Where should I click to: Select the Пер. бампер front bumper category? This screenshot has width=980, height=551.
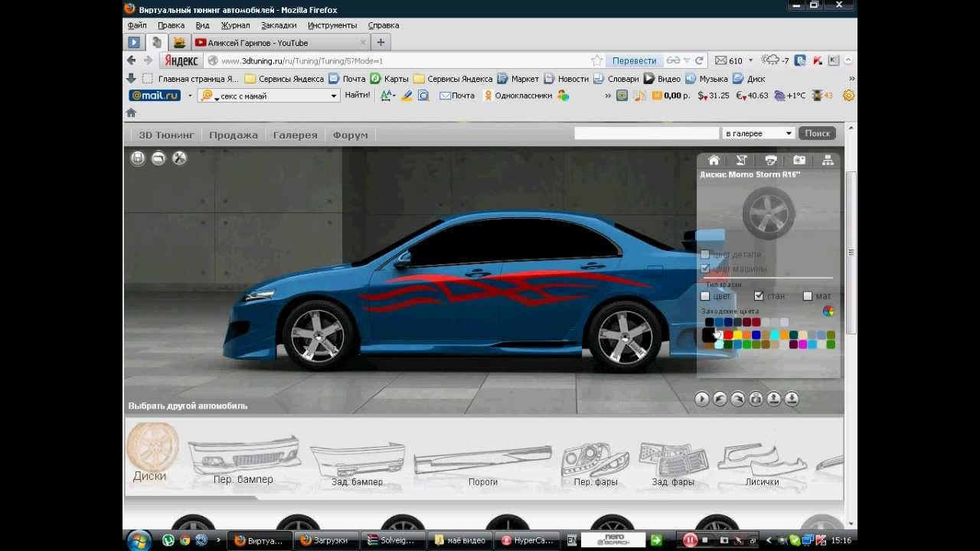click(243, 460)
